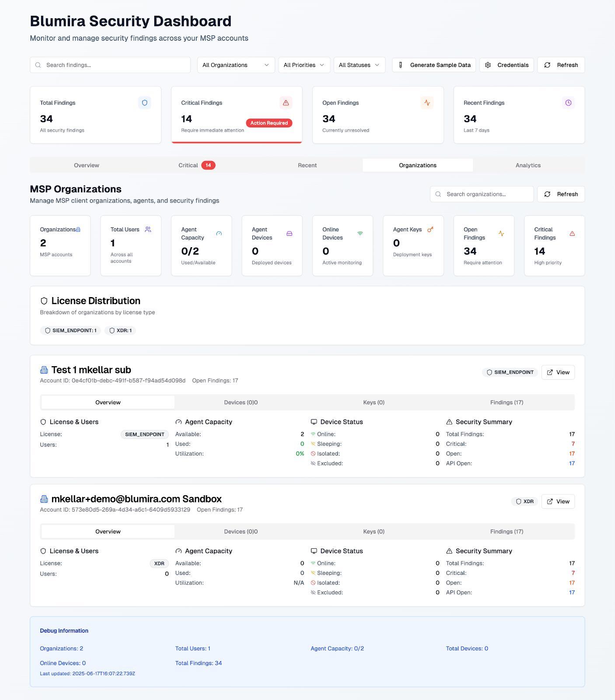Click Sandbox Utilization N/A value

click(299, 583)
